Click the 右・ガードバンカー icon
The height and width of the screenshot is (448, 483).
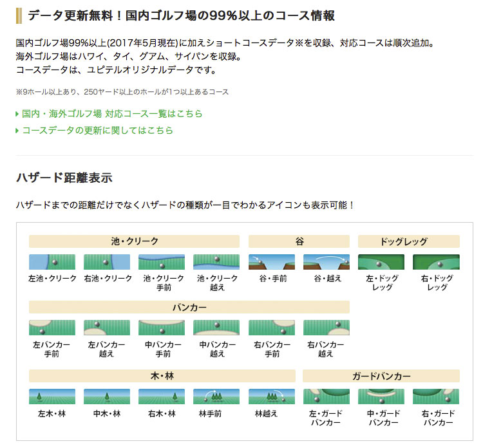tap(436, 397)
